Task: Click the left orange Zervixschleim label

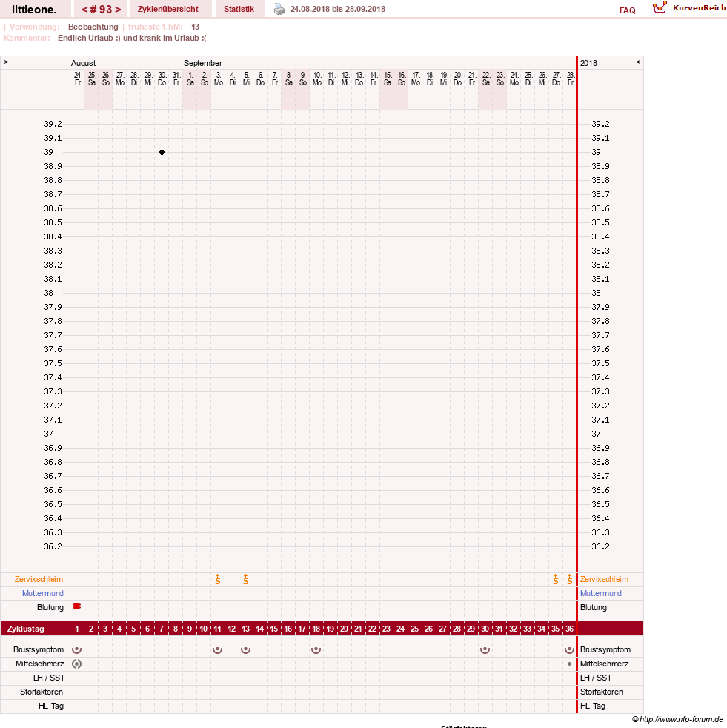Action: 39,579
